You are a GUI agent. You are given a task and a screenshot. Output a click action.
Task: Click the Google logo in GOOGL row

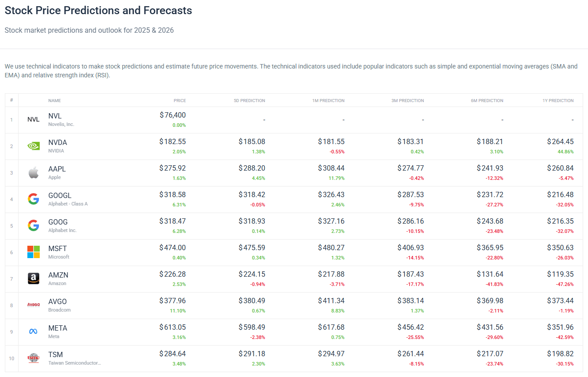(34, 199)
